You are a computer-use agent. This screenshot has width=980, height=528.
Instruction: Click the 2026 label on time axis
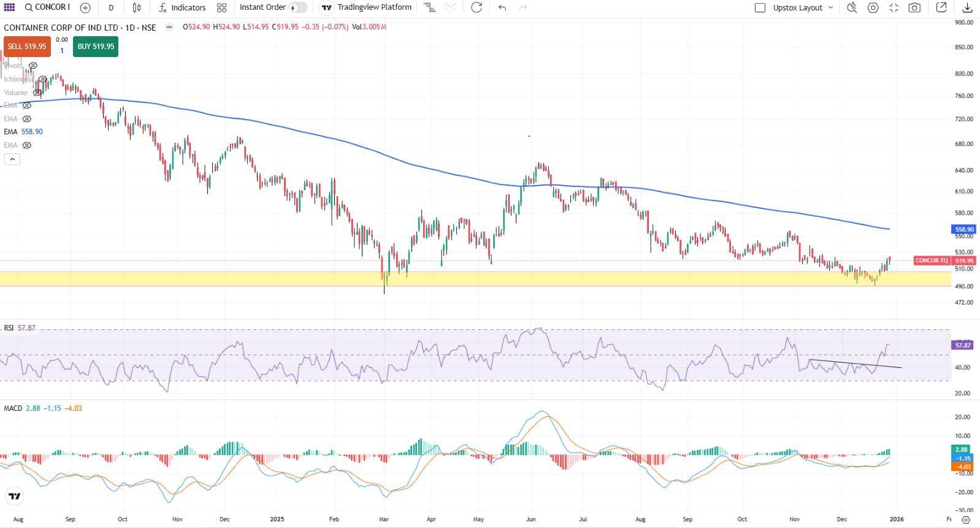click(x=897, y=519)
